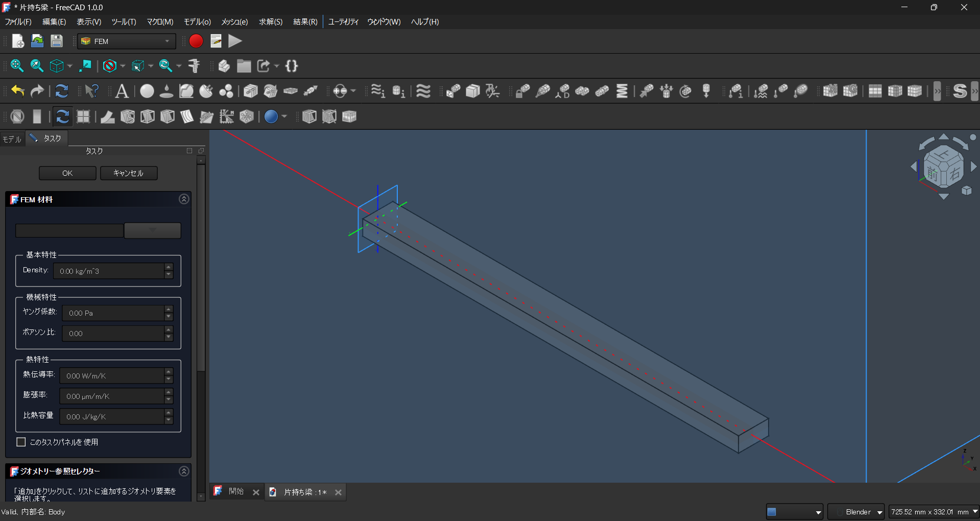Open the FEM analysis container icon
Viewport: 980px width, 521px height.
[122, 91]
